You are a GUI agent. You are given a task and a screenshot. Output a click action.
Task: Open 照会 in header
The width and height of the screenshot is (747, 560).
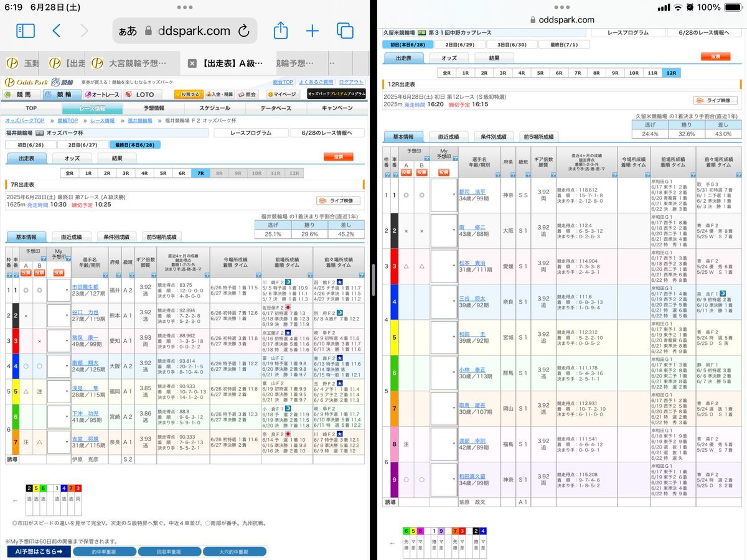pos(248,95)
